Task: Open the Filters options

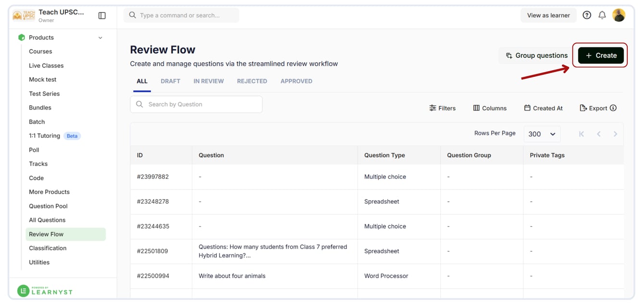Action: click(x=442, y=108)
